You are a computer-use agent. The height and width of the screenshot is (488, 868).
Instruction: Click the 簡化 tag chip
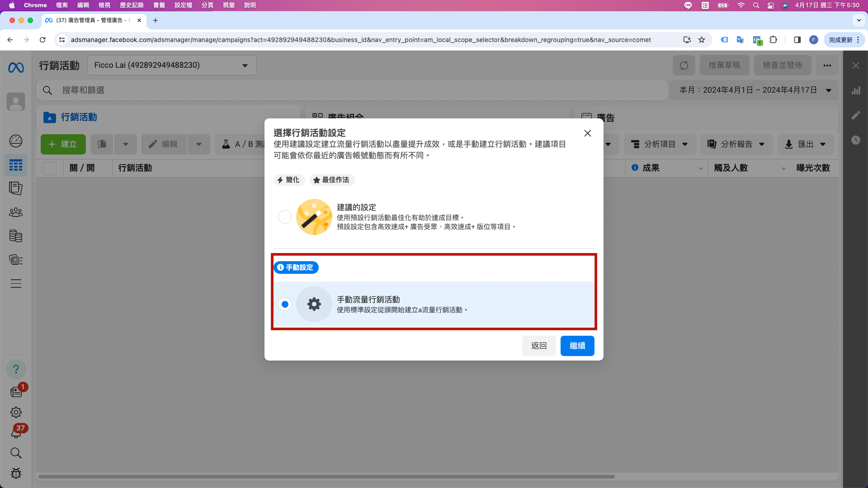[x=289, y=180]
